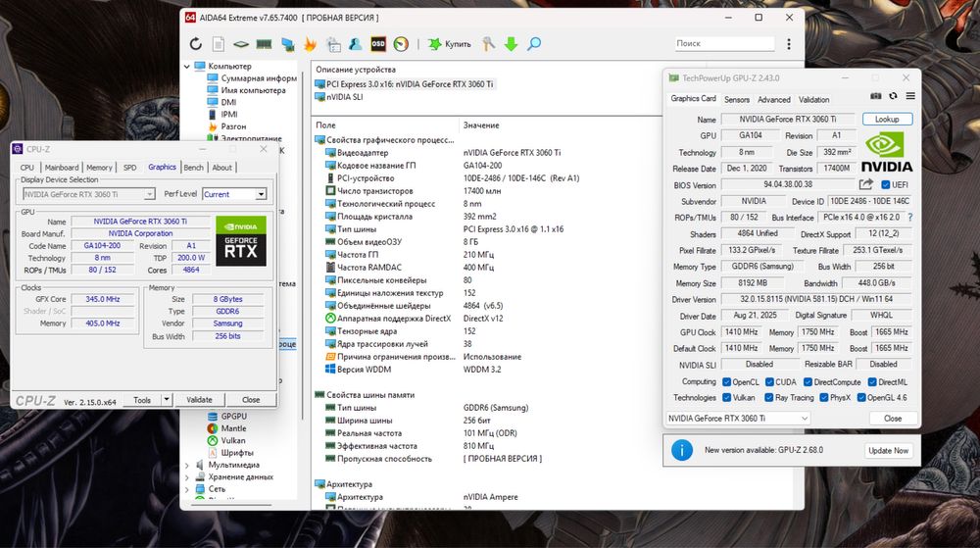Toggle the OpenGL 4.6 checkbox in GPU-Z
The image size is (980, 548).
[861, 397]
